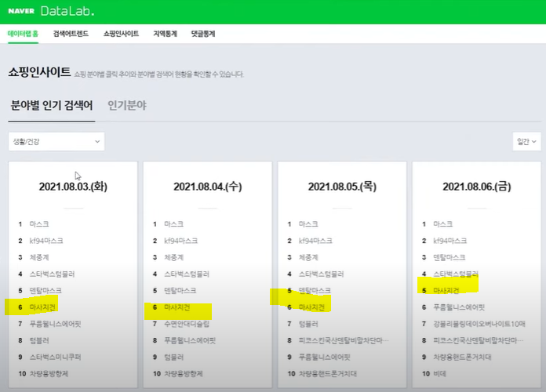Open 피코스킨국산덴탈비말차단마 on 08.05
The height and width of the screenshot is (392, 546).
(x=344, y=340)
